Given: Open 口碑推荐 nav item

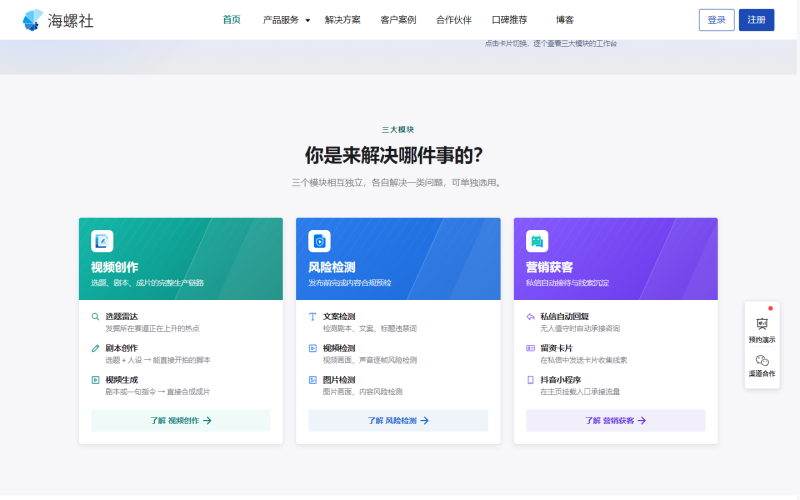Looking at the screenshot, I should (509, 20).
